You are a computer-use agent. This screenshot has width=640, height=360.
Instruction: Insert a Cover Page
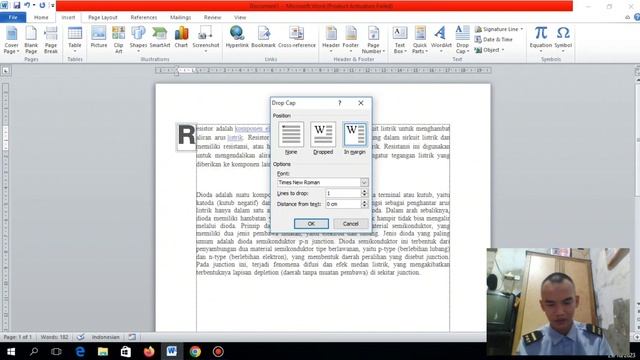coord(11,40)
